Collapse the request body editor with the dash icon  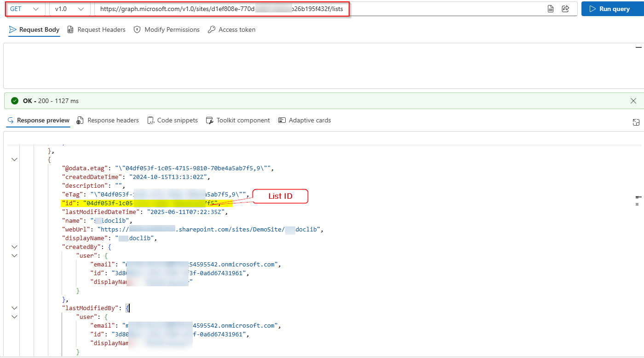638,47
